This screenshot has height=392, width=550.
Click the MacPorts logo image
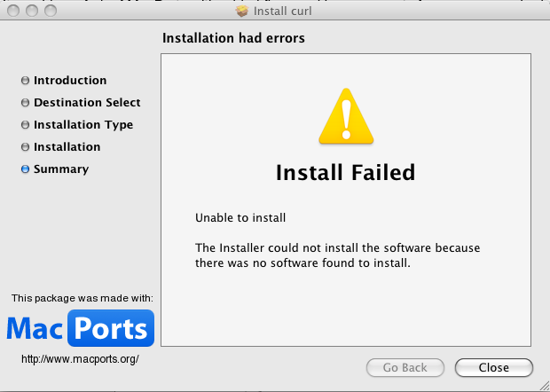(x=81, y=328)
